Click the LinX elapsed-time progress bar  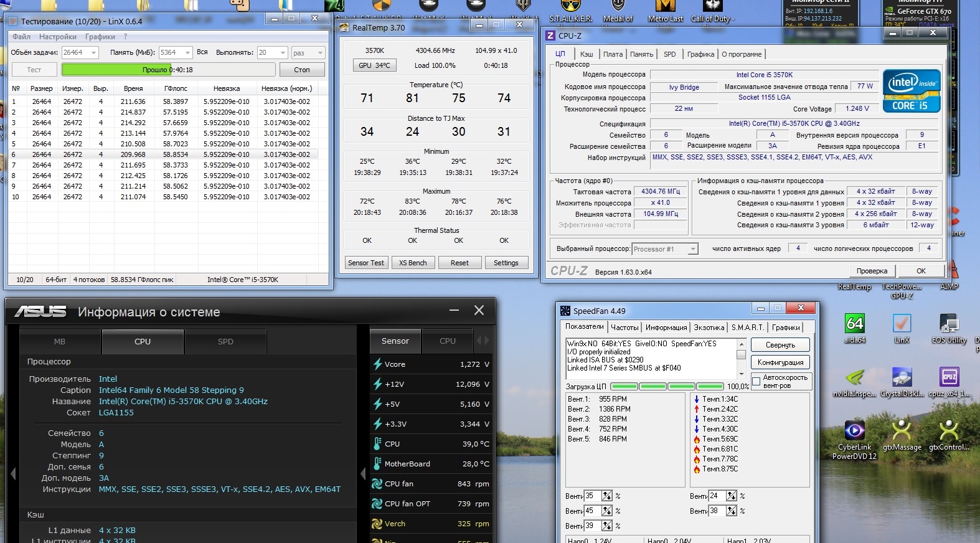[167, 70]
